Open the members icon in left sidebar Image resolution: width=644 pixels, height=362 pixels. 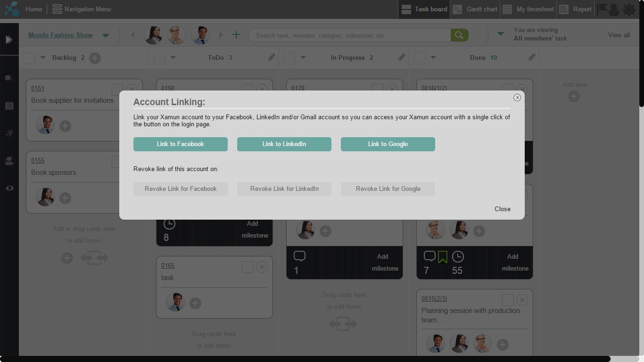(x=9, y=161)
